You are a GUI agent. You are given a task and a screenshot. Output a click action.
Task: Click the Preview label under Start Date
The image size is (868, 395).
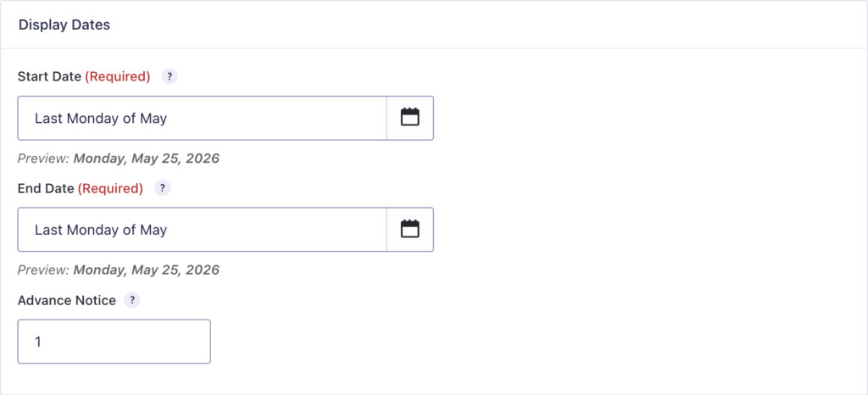click(x=43, y=158)
